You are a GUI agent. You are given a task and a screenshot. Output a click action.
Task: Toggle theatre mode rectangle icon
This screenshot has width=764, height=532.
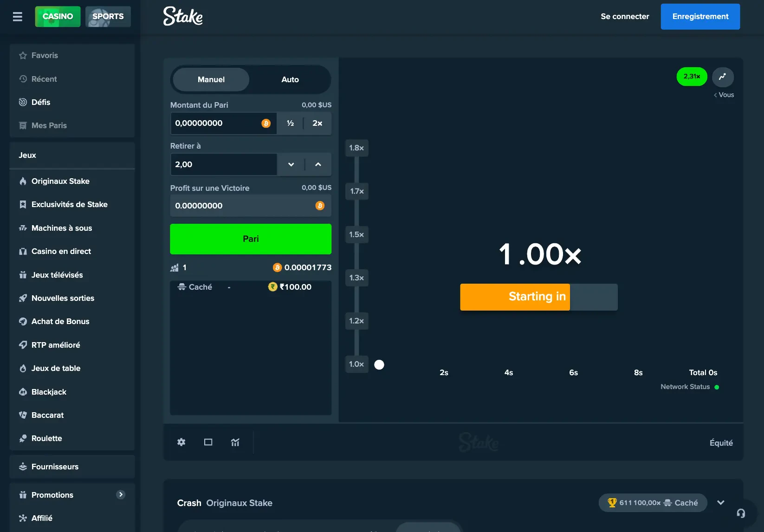[208, 442]
